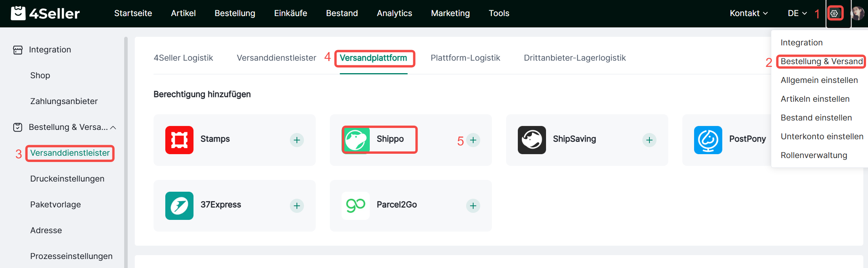Open the DE language dropdown

[797, 13]
